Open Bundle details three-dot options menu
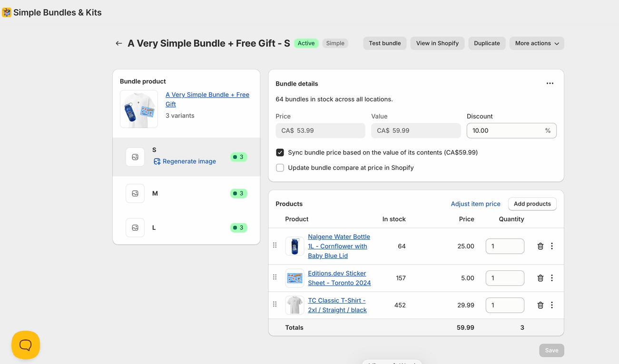 point(550,83)
